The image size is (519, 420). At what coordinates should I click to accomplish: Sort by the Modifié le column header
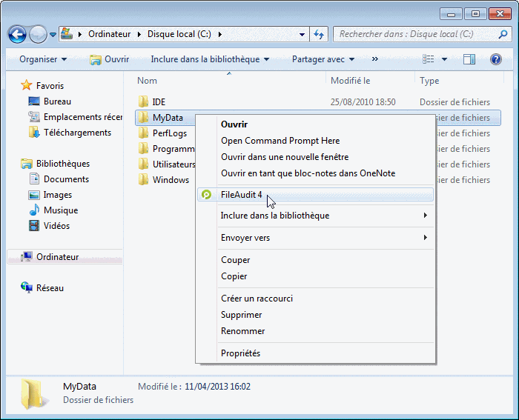(x=351, y=81)
